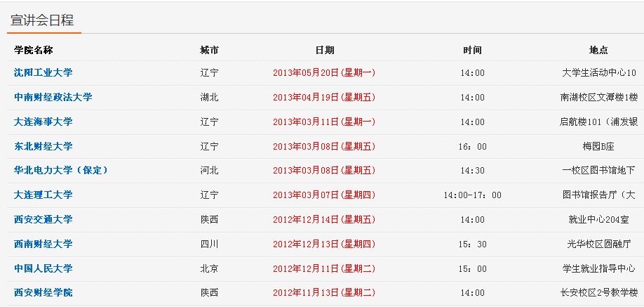The image size is (644, 307).
Task: Open the 中国人民大学 link
Action: [x=43, y=268]
